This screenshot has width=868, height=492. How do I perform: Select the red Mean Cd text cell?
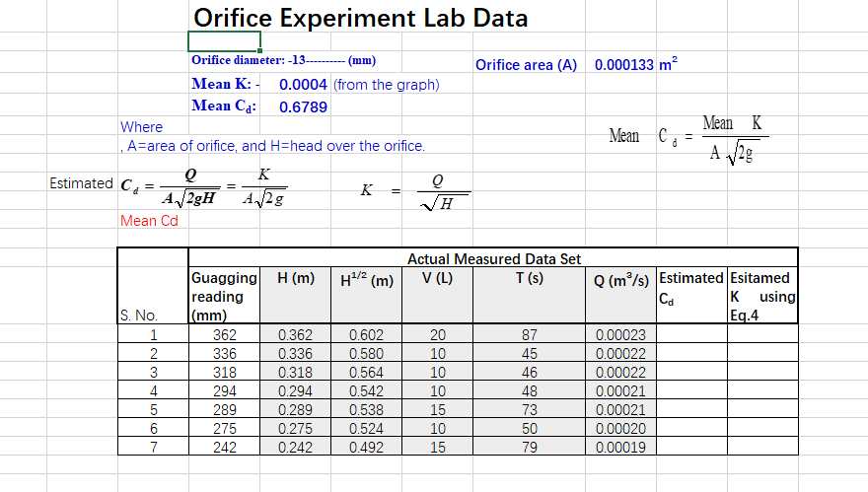click(150, 221)
